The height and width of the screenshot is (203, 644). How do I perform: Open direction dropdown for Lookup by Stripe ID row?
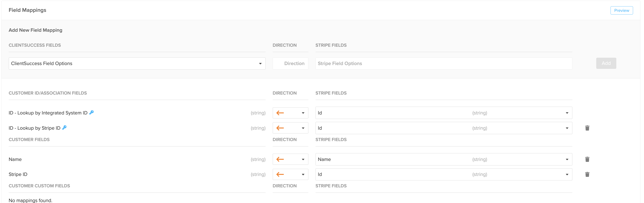point(290,128)
